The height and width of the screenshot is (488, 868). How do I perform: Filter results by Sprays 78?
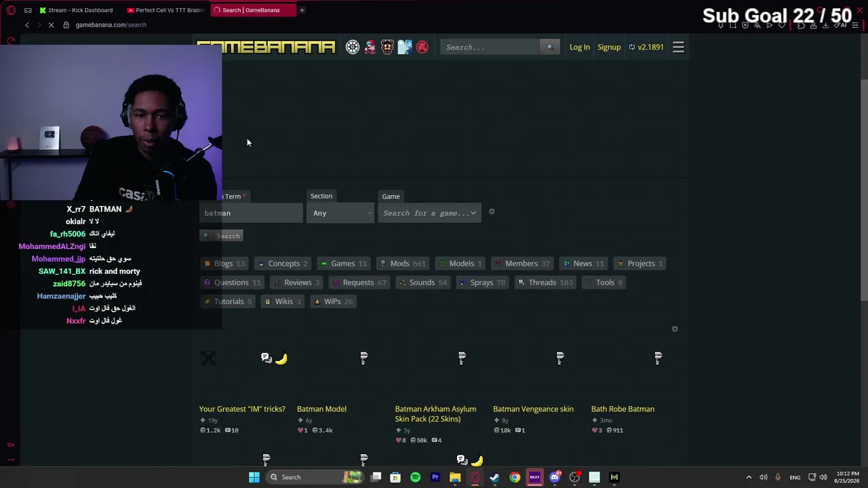pos(482,283)
